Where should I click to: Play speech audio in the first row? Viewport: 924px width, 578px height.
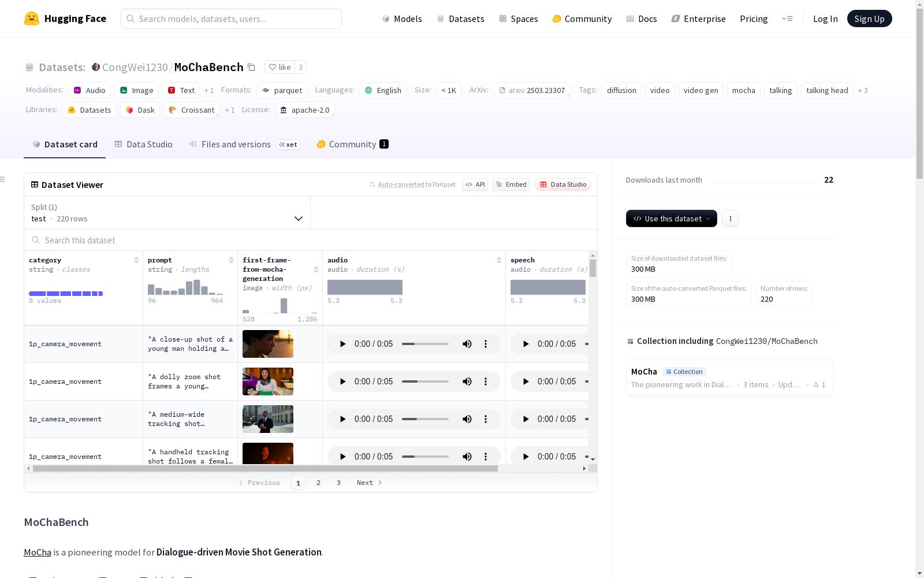pyautogui.click(x=526, y=344)
